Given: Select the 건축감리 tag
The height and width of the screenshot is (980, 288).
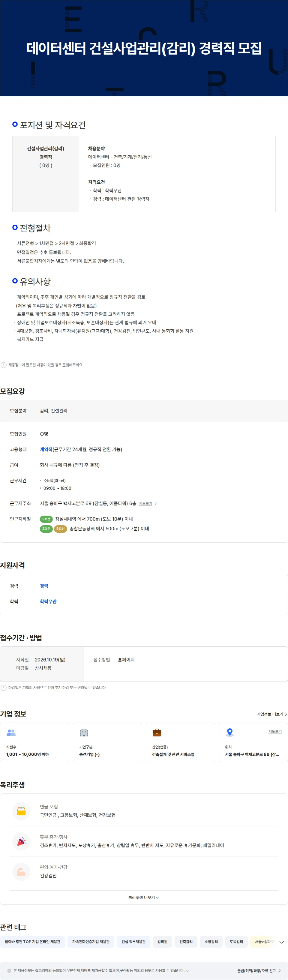Looking at the screenshot, I should [186, 942].
